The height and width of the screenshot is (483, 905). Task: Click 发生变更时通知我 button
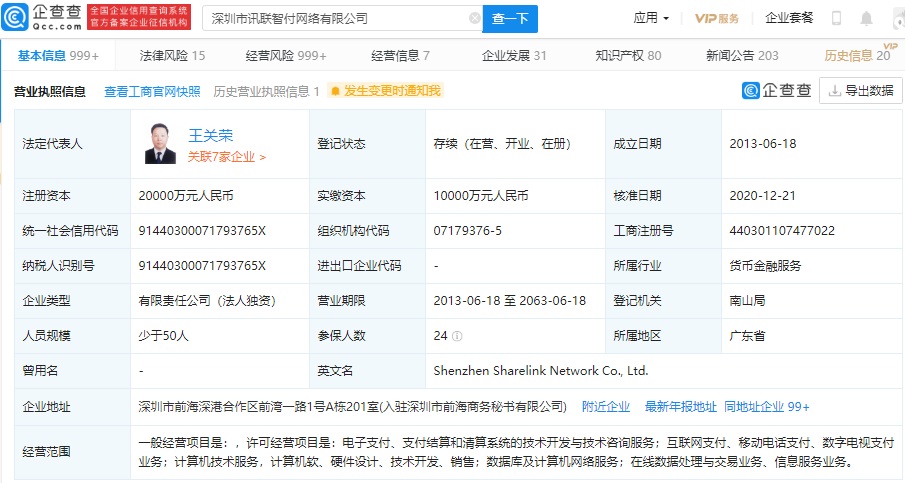[x=386, y=91]
